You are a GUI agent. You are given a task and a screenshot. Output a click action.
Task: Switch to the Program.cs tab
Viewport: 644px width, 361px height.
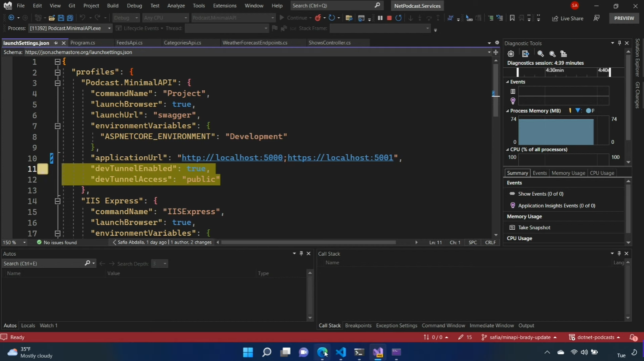tap(82, 43)
